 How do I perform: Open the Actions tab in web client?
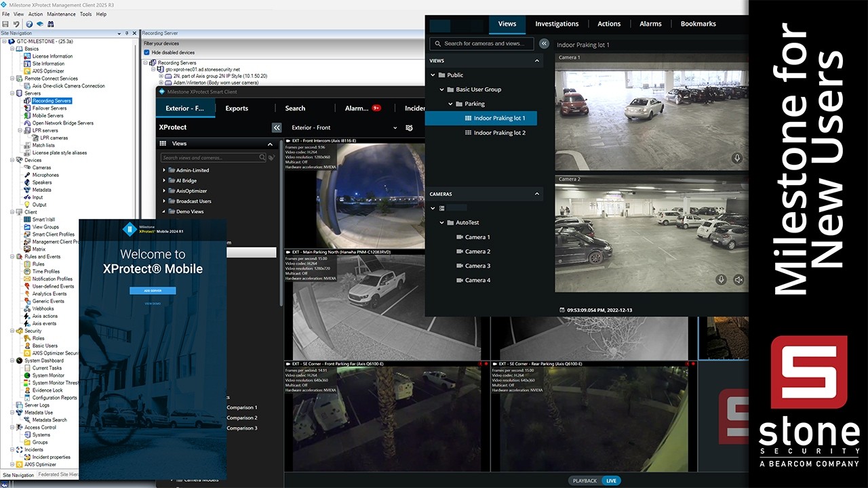point(609,24)
